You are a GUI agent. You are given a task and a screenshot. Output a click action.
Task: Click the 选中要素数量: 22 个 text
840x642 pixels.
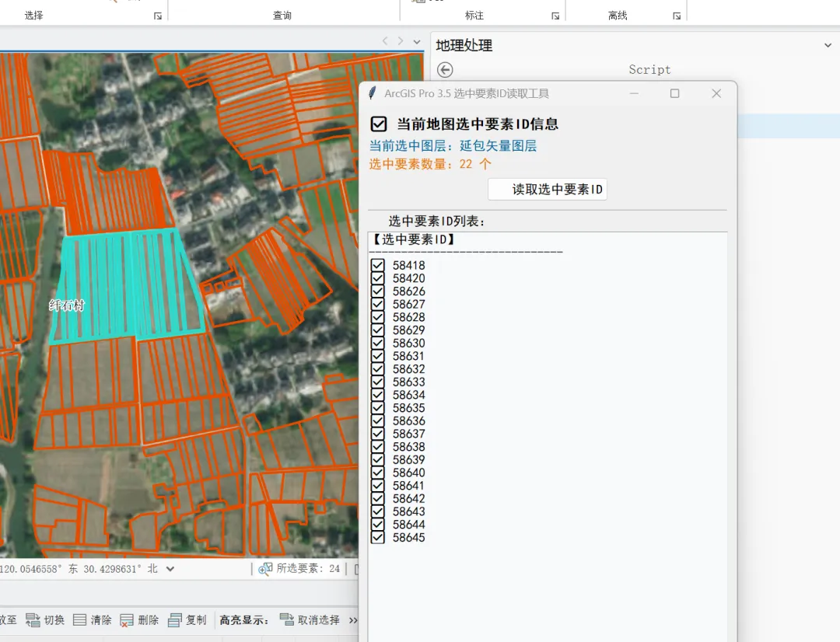[x=429, y=164]
